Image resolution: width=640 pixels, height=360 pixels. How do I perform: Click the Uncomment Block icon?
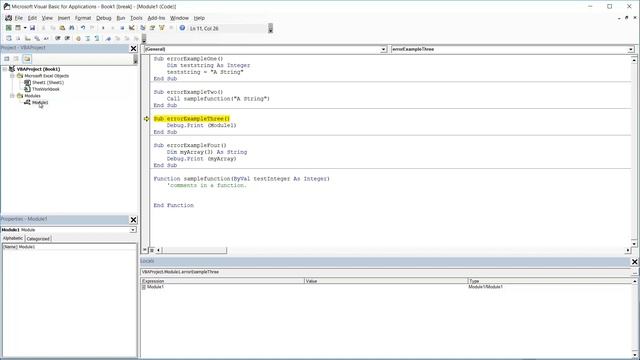click(x=97, y=38)
